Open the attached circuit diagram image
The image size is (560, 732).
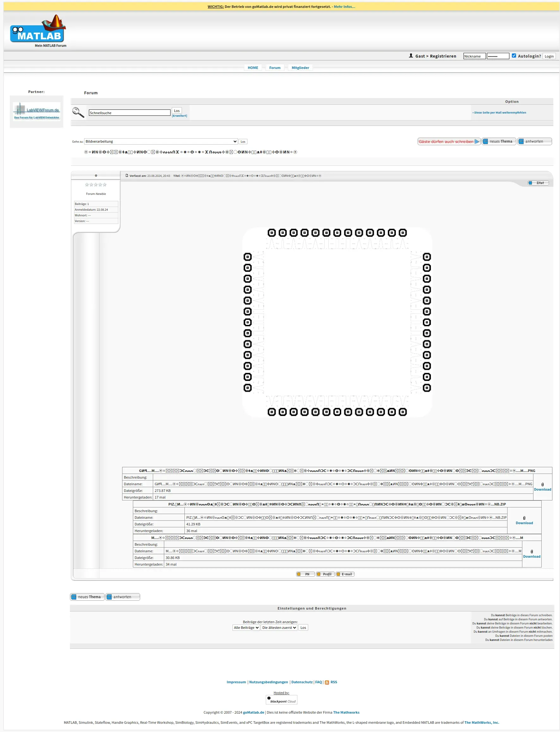pyautogui.click(x=337, y=322)
